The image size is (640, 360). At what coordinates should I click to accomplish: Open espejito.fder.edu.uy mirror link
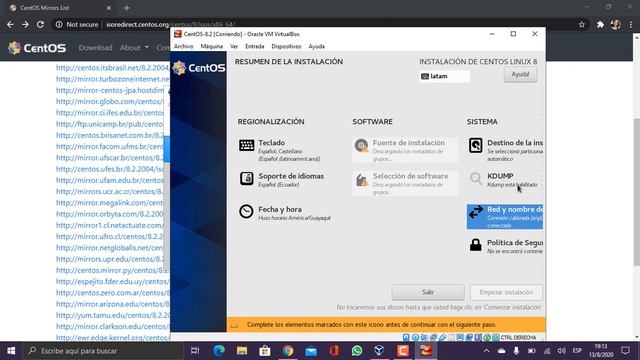click(x=113, y=282)
